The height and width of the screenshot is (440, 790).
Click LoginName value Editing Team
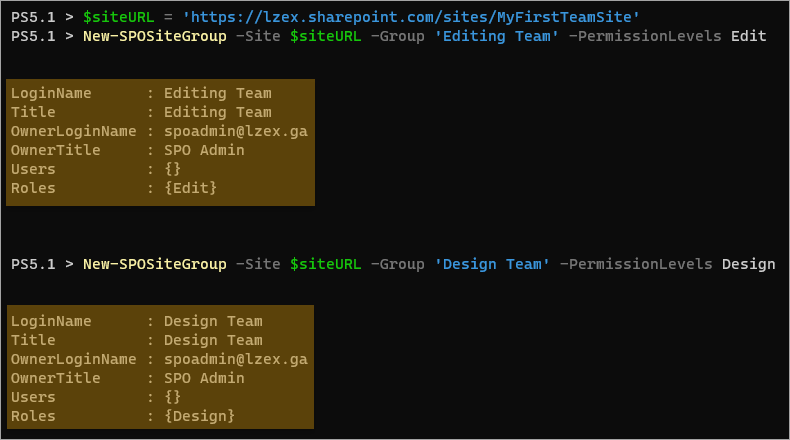point(218,93)
